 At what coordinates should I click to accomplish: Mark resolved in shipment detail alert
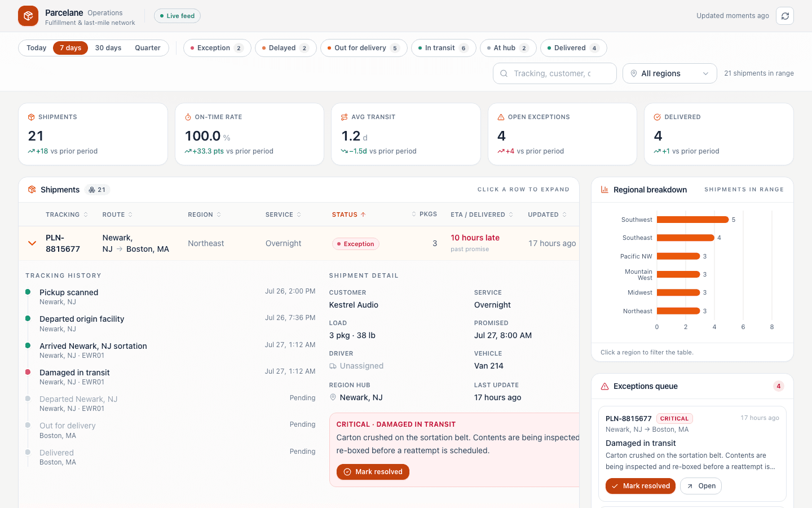click(373, 472)
